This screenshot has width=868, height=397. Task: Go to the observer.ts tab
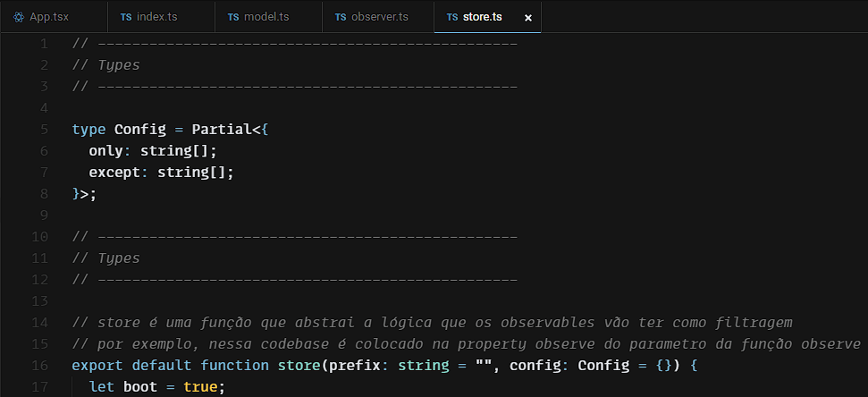click(380, 17)
